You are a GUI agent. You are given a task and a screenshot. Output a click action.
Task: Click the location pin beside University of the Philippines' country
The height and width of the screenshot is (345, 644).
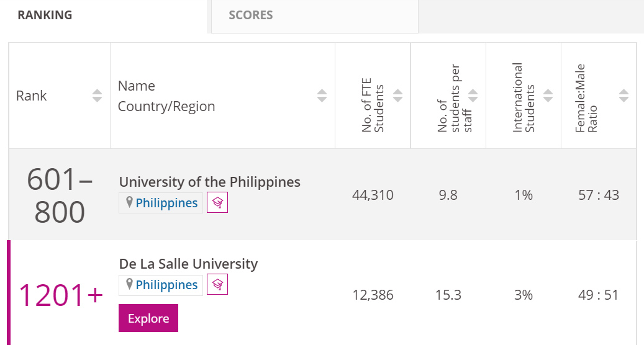pyautogui.click(x=129, y=202)
